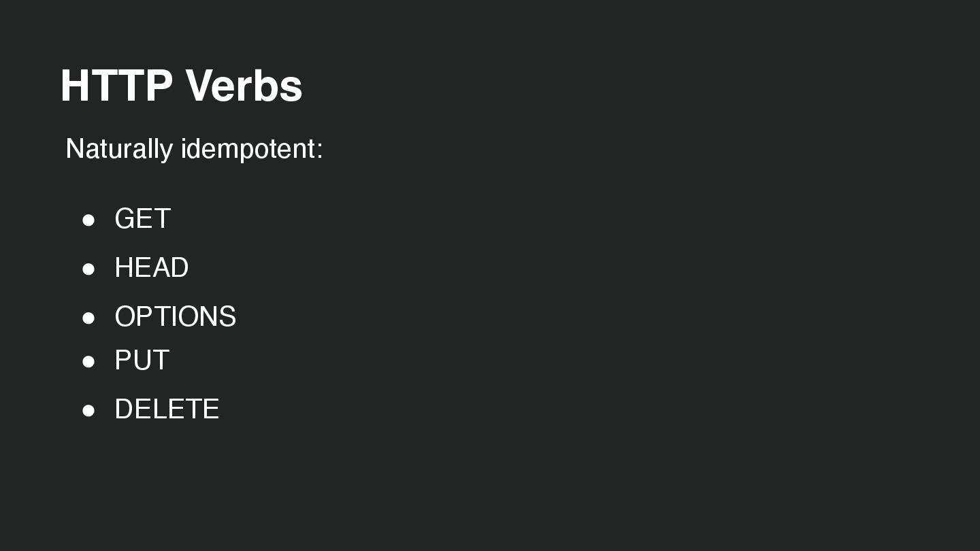The width and height of the screenshot is (980, 551).
Task: Pick the OPTIONS list item text
Action: (175, 317)
